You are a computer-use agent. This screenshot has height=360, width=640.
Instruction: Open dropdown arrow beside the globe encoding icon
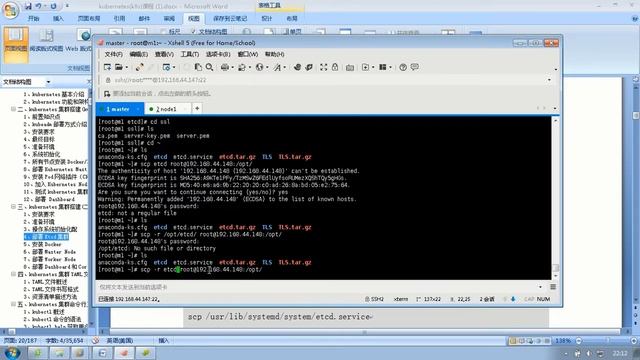267,67
